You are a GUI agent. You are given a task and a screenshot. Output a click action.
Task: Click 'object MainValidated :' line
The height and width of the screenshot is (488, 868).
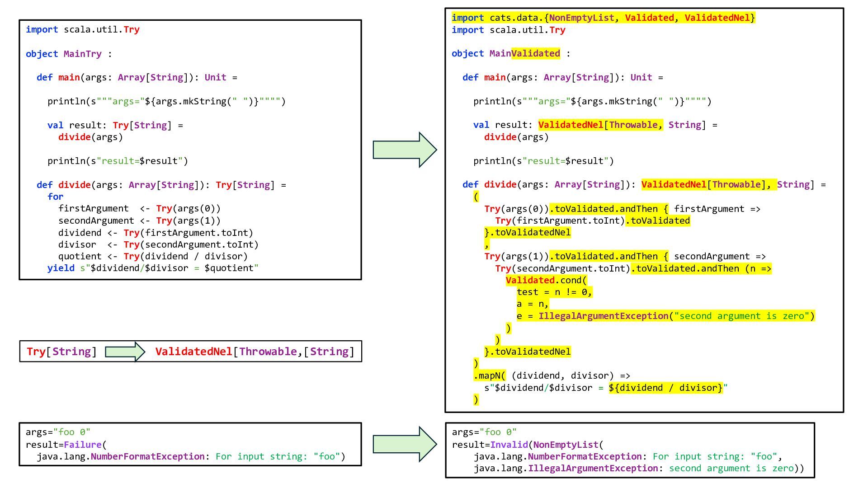(511, 53)
